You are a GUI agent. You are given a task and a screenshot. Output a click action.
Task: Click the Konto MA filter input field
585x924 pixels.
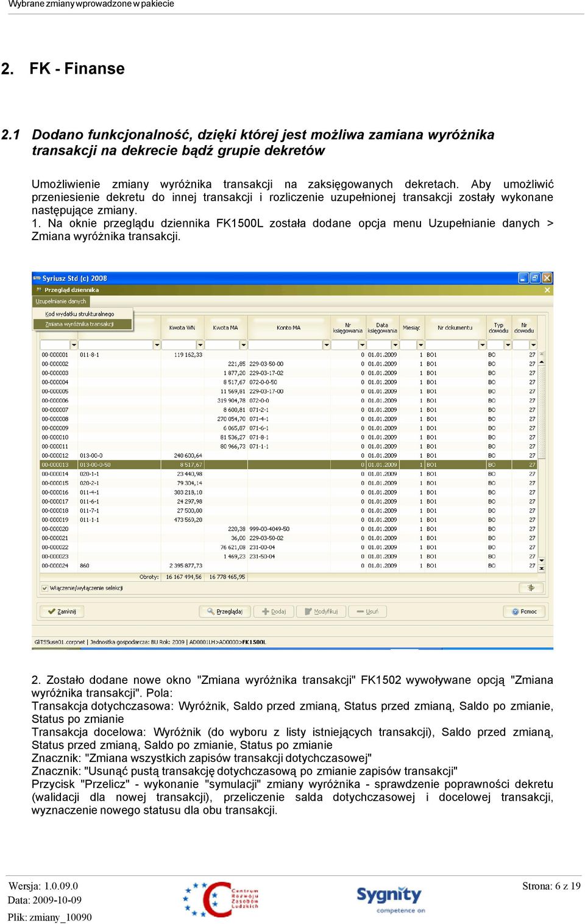click(285, 345)
